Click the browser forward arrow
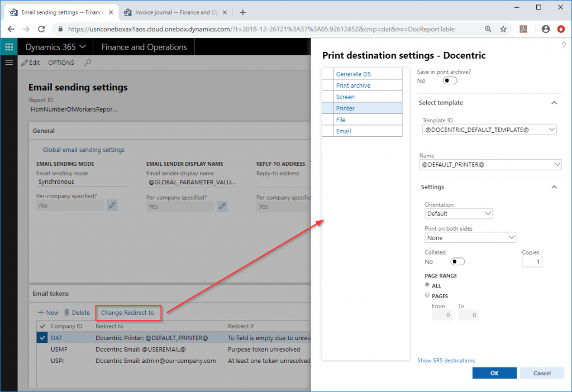 click(x=26, y=29)
